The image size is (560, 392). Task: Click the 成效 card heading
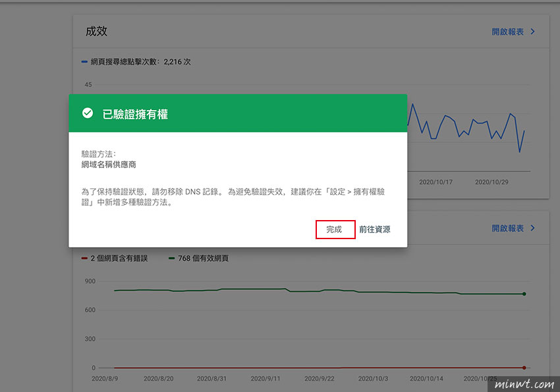click(x=96, y=31)
